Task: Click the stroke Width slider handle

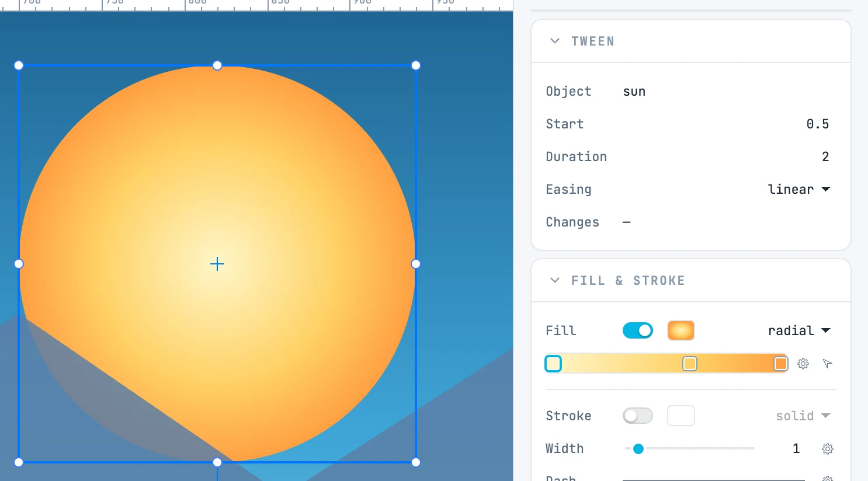Action: (638, 449)
